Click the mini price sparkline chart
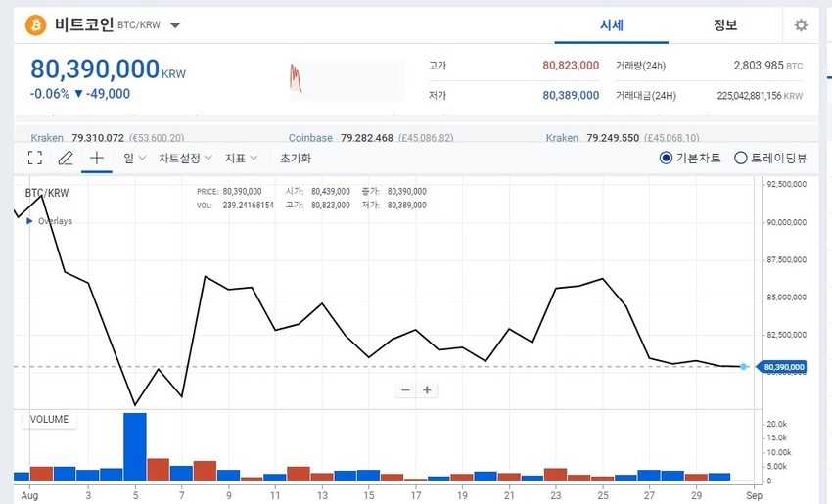Viewport: 832px width, 504px height. [x=347, y=80]
